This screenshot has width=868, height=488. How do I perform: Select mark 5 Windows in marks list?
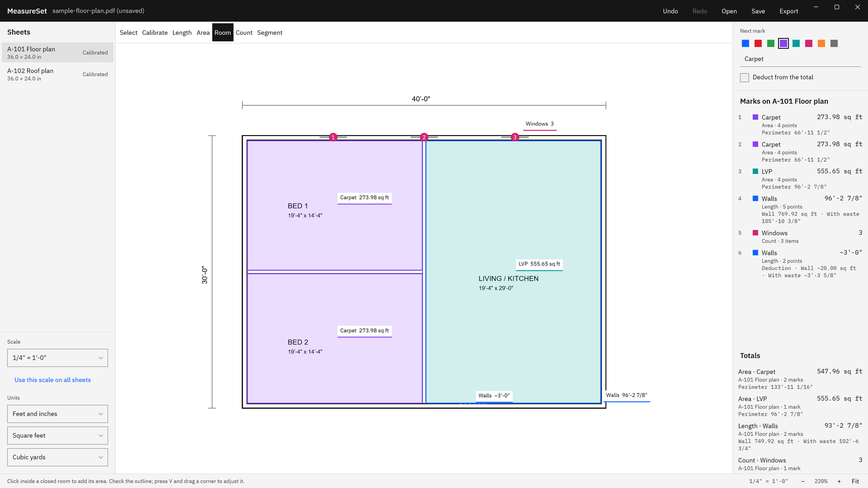pyautogui.click(x=800, y=237)
